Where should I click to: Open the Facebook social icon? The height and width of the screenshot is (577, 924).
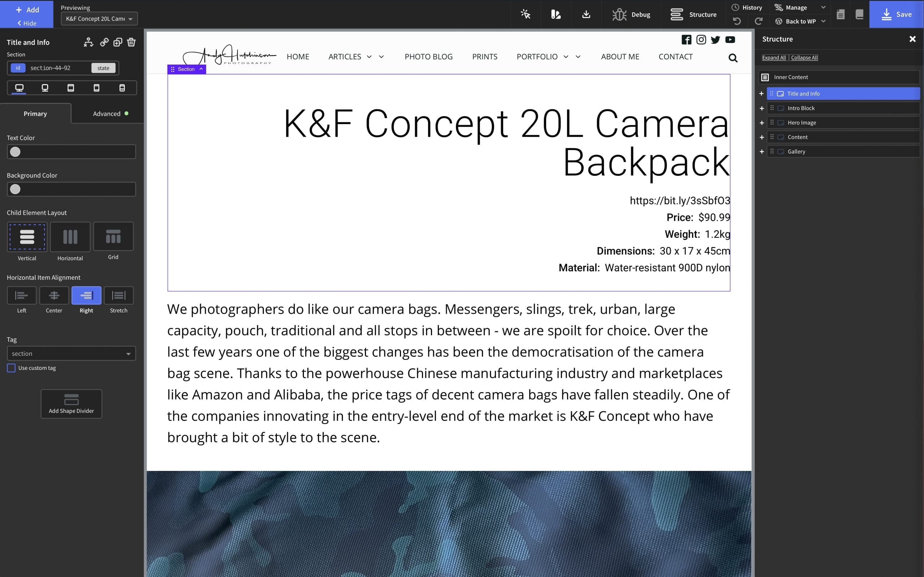pyautogui.click(x=686, y=40)
